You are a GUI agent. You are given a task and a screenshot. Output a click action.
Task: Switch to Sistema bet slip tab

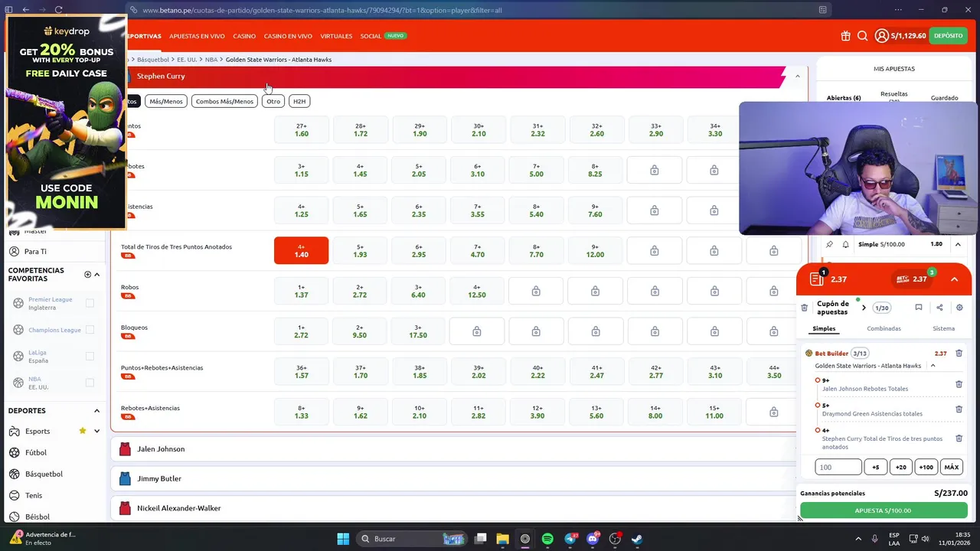click(943, 328)
